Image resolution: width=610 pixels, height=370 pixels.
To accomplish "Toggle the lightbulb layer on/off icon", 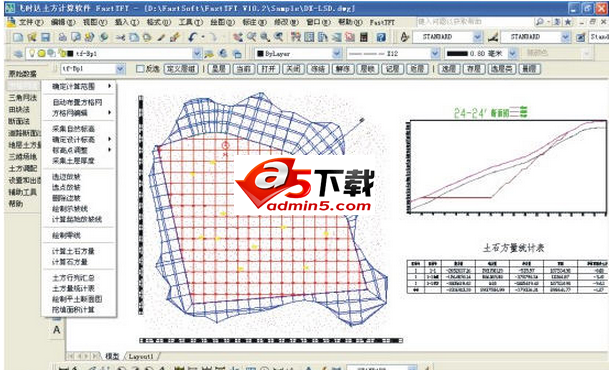I will 32,53.
